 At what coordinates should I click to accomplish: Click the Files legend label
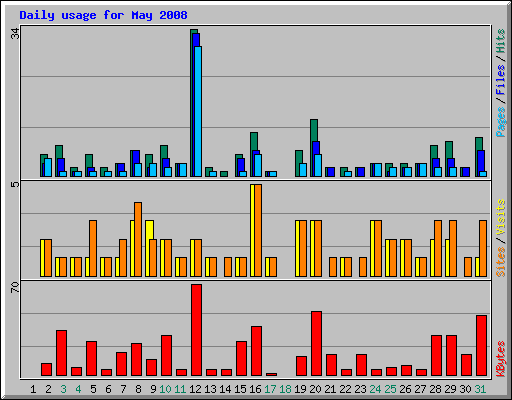[x=501, y=80]
